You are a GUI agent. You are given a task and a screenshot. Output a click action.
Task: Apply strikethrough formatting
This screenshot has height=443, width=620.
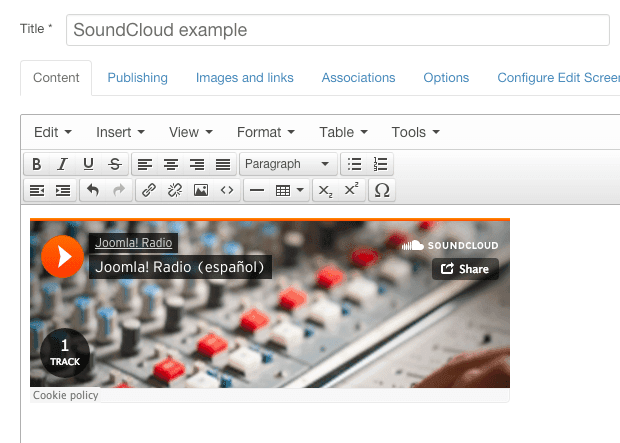[x=115, y=164]
